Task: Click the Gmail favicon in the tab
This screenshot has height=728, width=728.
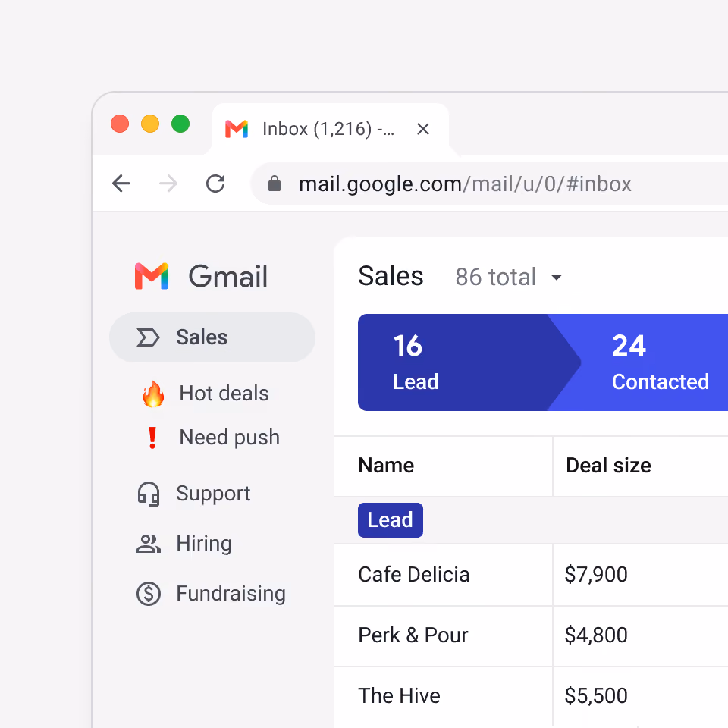Action: [x=237, y=129]
